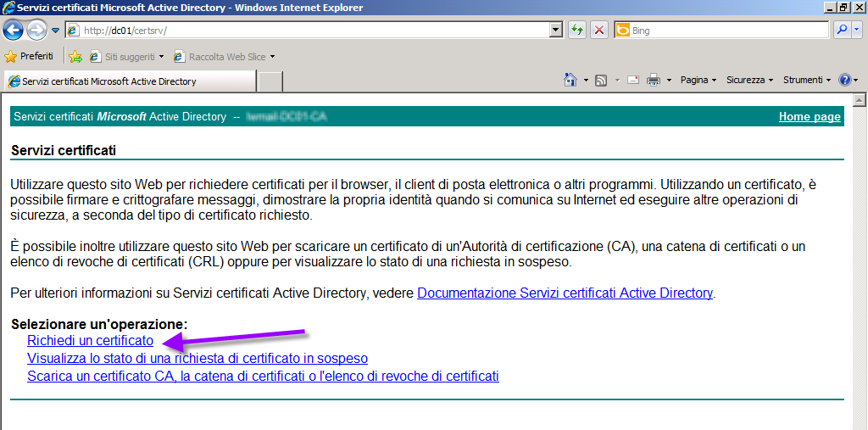The width and height of the screenshot is (868, 430).
Task: Open a new blank tab
Action: (270, 81)
